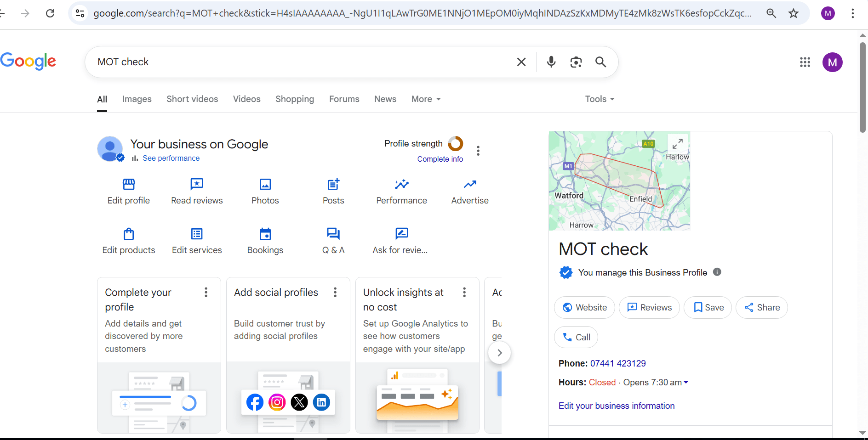Open the Q & A icon
Image resolution: width=868 pixels, height=440 pixels.
(x=333, y=234)
